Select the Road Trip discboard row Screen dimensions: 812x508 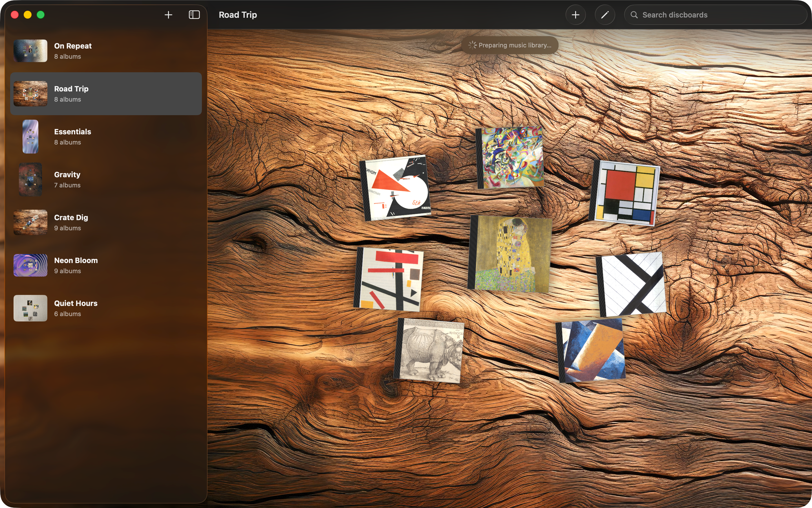106,94
